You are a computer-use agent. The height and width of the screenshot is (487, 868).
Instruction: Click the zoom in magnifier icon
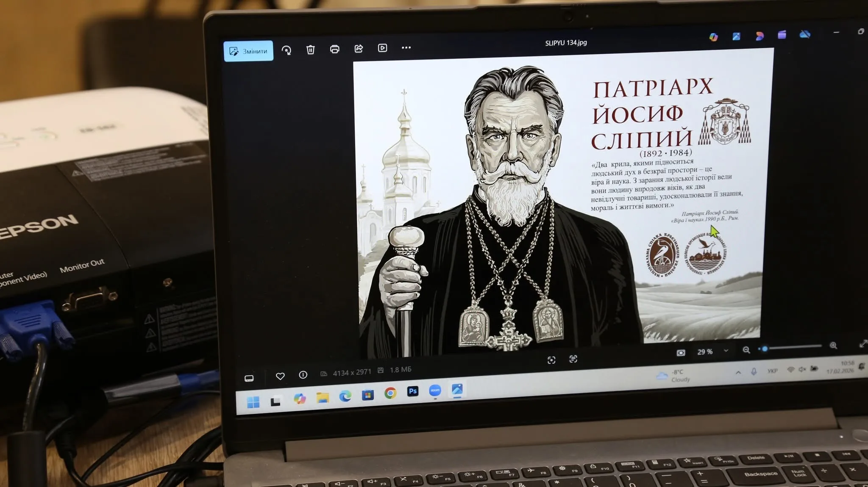click(x=833, y=346)
